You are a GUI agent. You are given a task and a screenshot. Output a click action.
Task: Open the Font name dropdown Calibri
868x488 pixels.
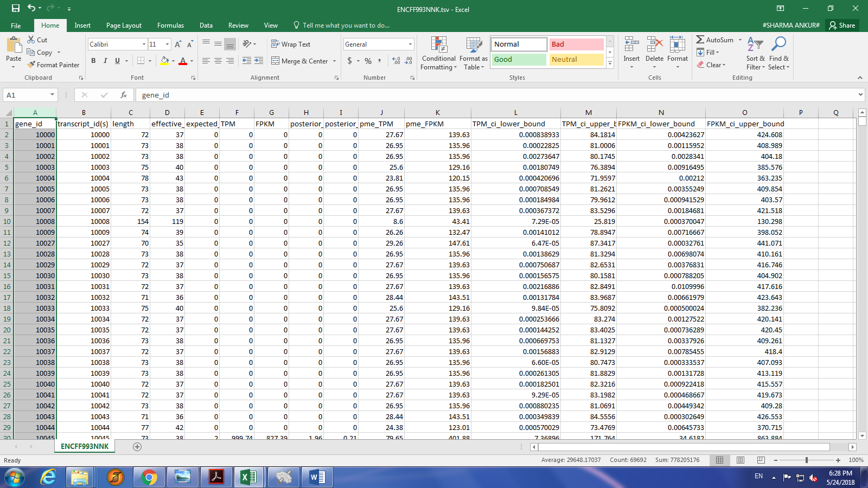click(144, 44)
